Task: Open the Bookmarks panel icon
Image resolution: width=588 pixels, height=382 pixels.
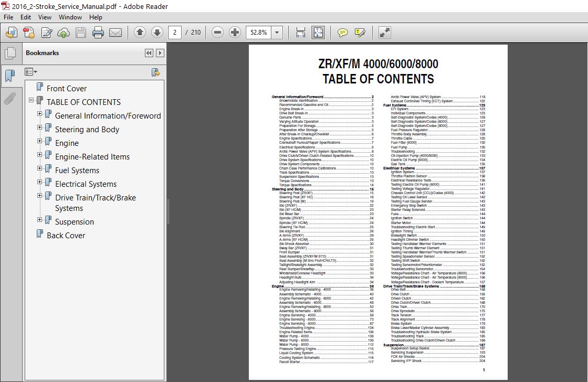Action: 10,76
